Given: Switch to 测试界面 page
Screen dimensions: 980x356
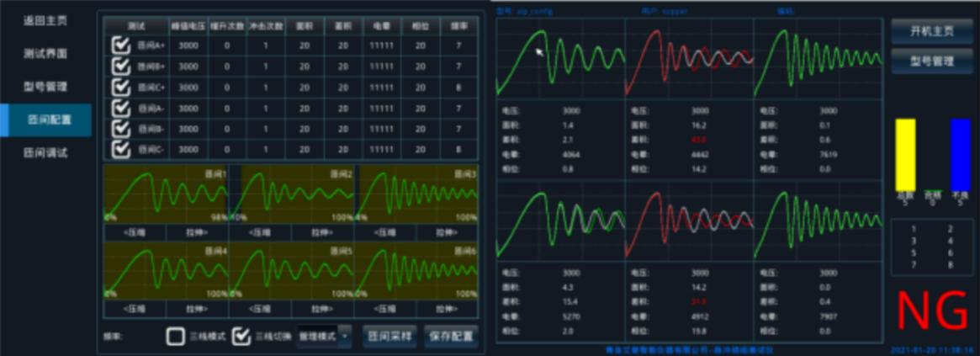Looking at the screenshot, I should click(45, 54).
